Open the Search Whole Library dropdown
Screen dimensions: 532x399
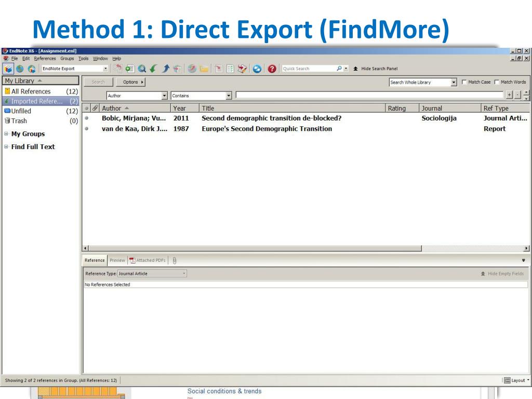pyautogui.click(x=454, y=83)
